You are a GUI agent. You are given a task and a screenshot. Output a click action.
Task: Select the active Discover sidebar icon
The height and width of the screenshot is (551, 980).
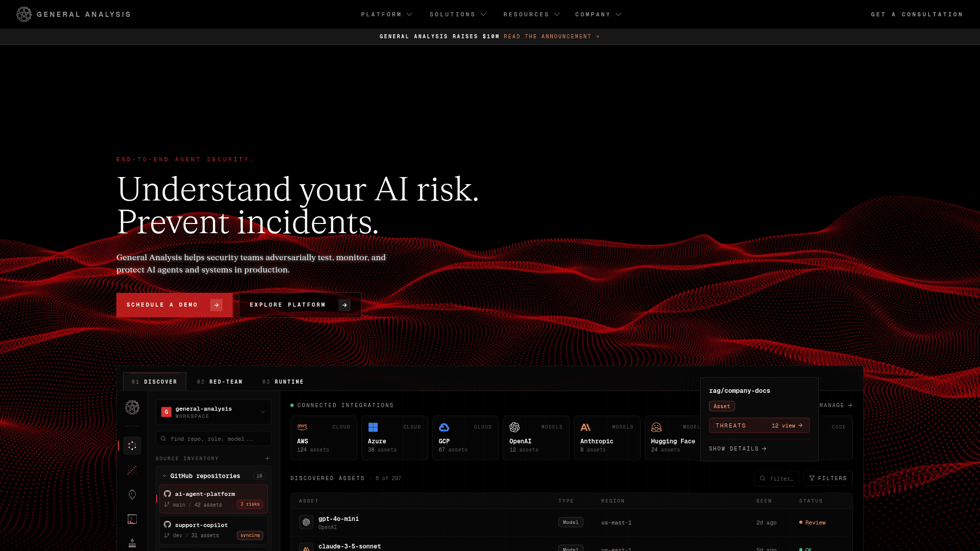pyautogui.click(x=132, y=445)
